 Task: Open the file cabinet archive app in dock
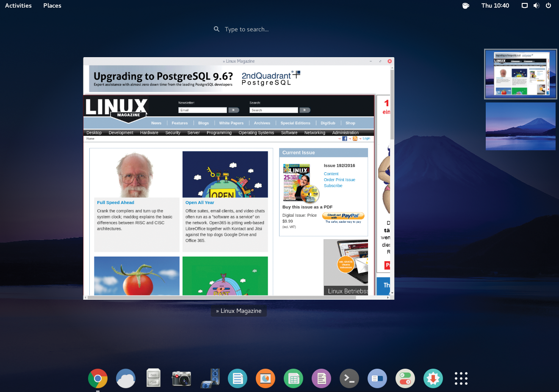coord(153,378)
